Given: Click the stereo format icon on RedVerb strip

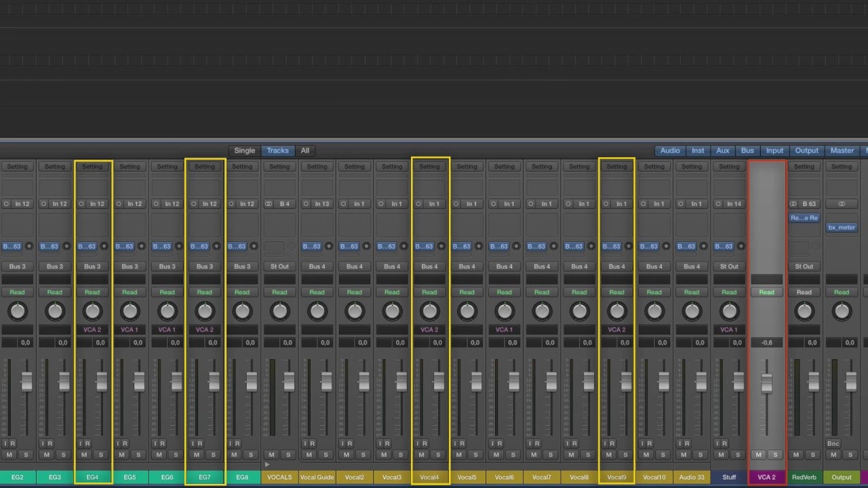Looking at the screenshot, I should 793,204.
